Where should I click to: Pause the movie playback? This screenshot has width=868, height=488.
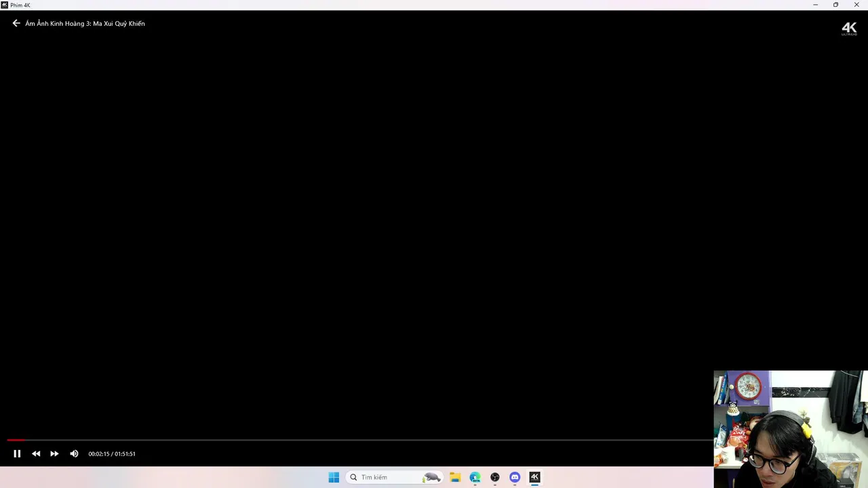click(x=17, y=453)
